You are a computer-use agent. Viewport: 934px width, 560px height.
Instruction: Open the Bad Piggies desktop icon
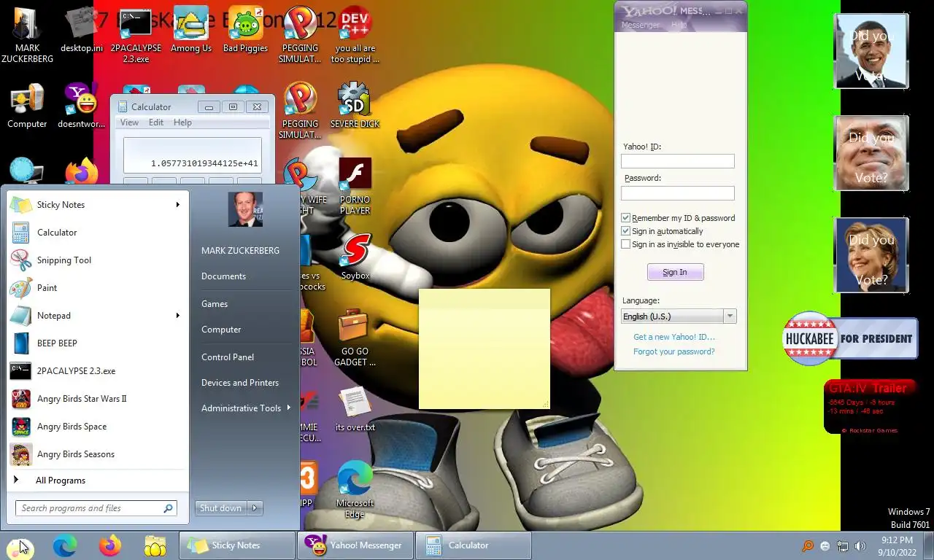point(245,31)
